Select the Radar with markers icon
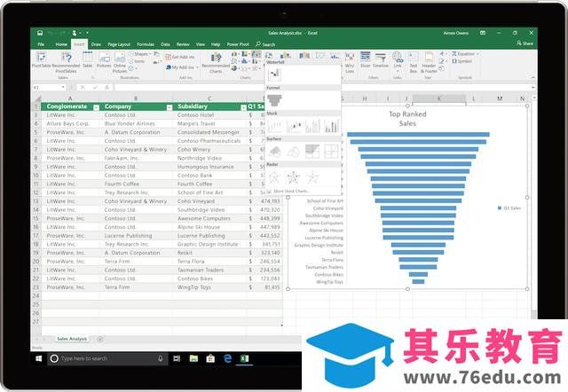This screenshot has height=392, width=568. [294, 177]
